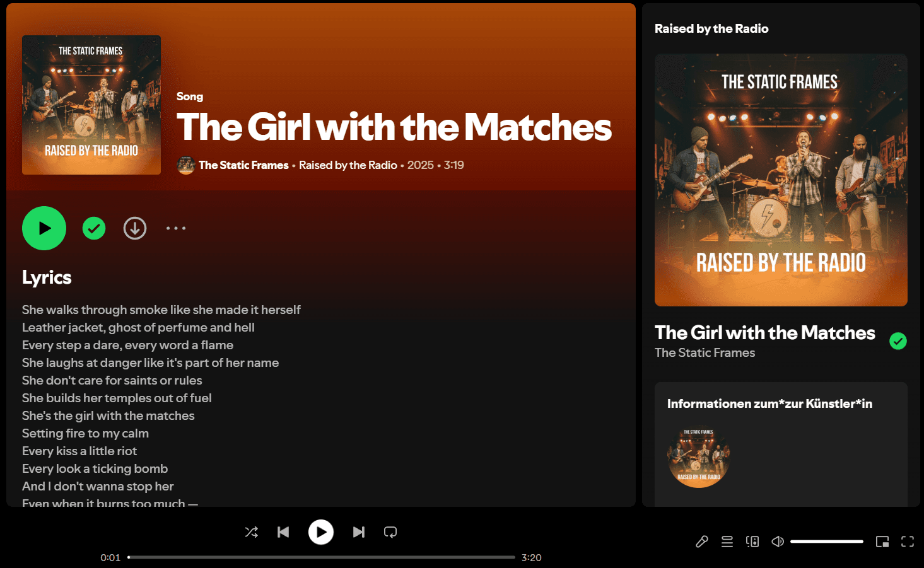The width and height of the screenshot is (924, 568).
Task: Click the song duration 3:19 in the header
Action: click(x=454, y=165)
